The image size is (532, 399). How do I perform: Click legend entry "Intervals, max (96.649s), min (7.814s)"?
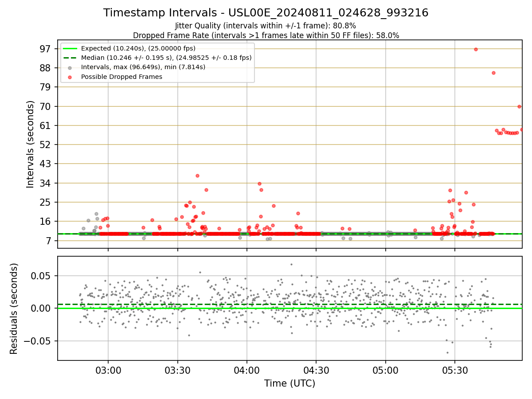pos(143,67)
